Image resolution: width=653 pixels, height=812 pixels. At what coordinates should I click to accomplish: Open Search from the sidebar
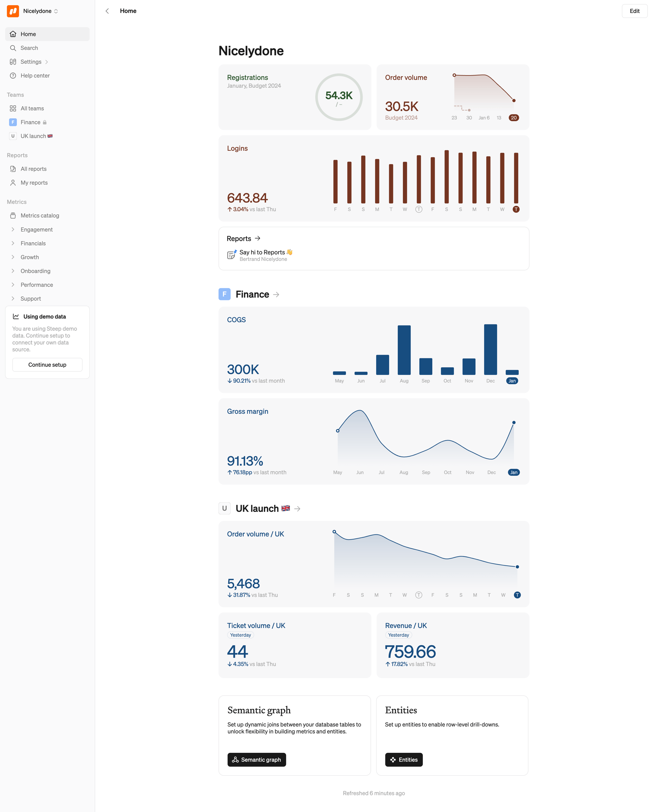coord(29,48)
